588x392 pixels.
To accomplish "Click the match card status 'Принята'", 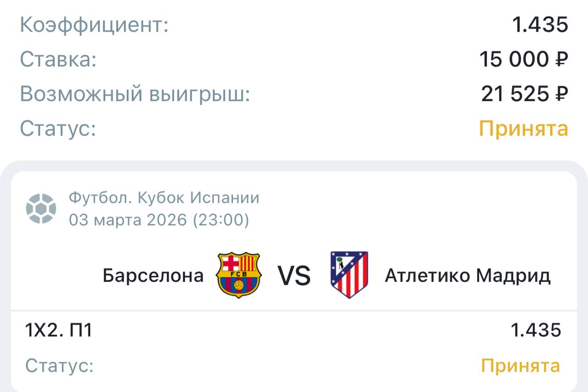I will [520, 366].
